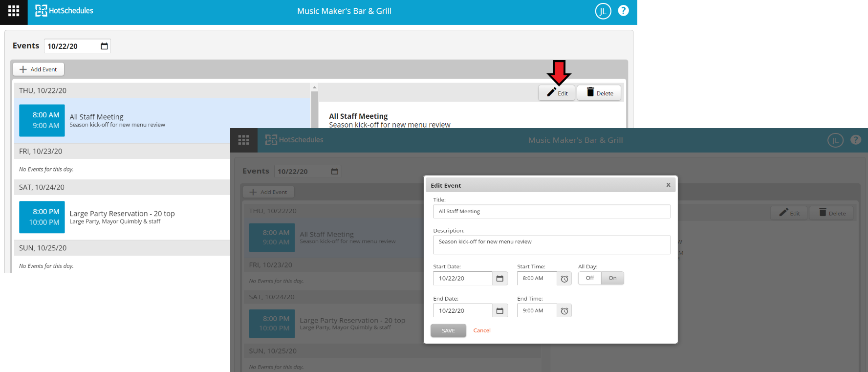Click Music Maker's Bar & Grill title in back window
Viewport: 868px width, 372px height.
344,11
